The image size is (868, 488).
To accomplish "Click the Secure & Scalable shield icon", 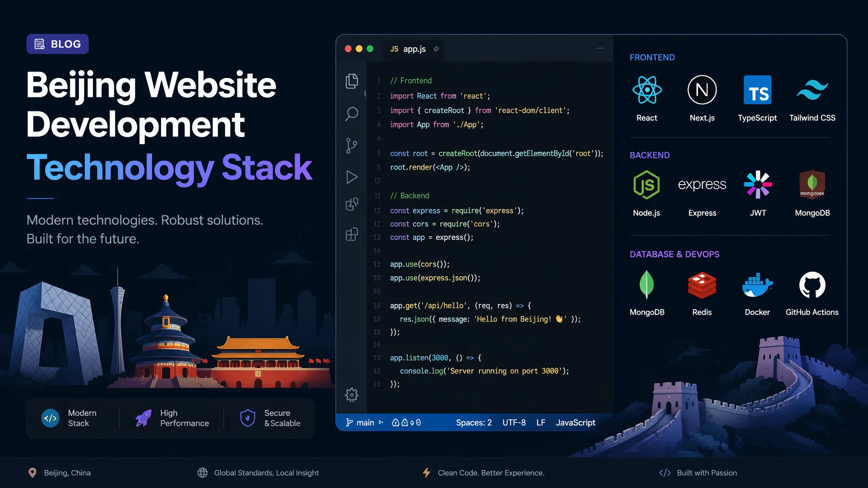I will (248, 418).
